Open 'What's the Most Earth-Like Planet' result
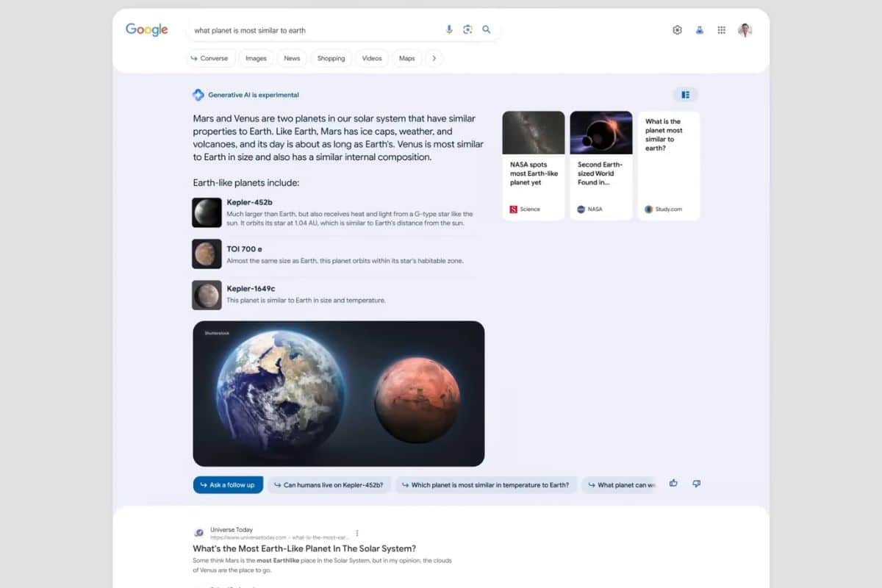 click(x=304, y=548)
